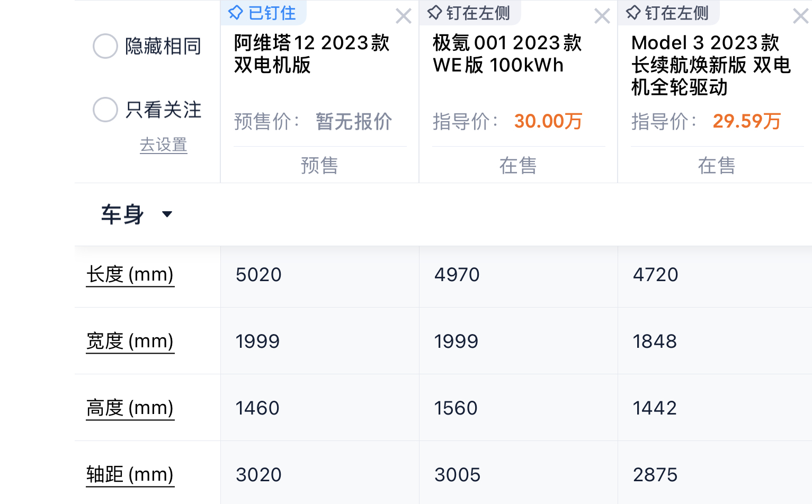Image resolution: width=812 pixels, height=504 pixels.
Task: Switch to the 阿维塔 12 预售 status
Action: coord(319,166)
